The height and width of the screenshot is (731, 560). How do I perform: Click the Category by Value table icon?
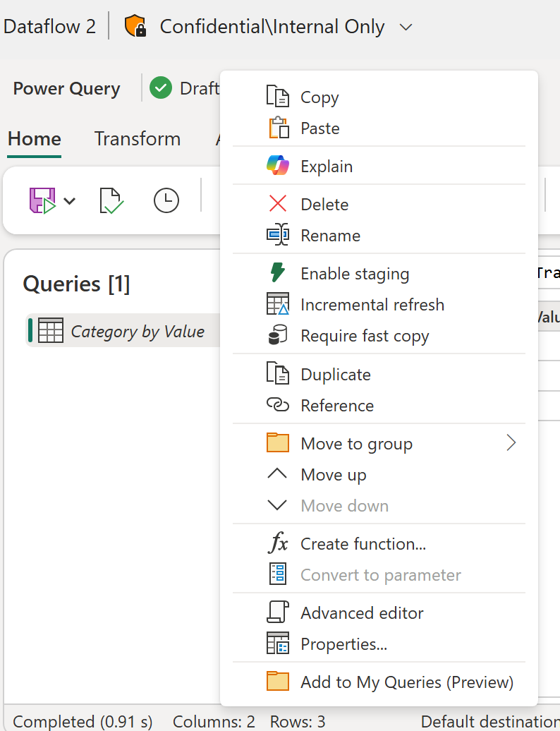pos(50,330)
